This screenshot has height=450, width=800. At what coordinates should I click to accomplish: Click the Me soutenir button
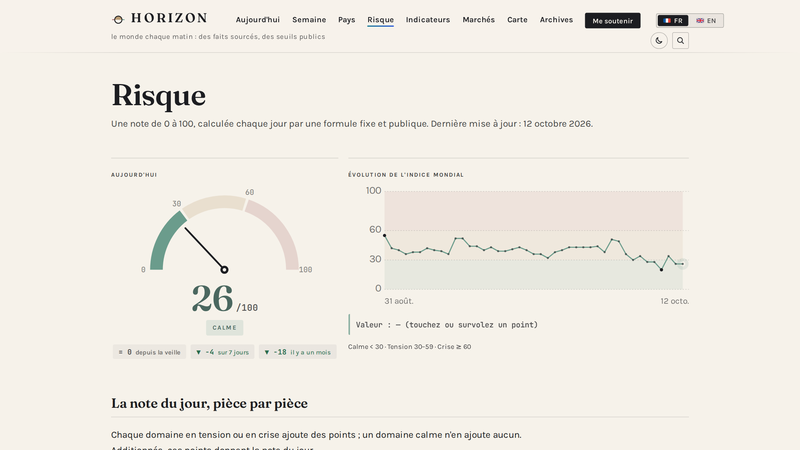tap(612, 20)
